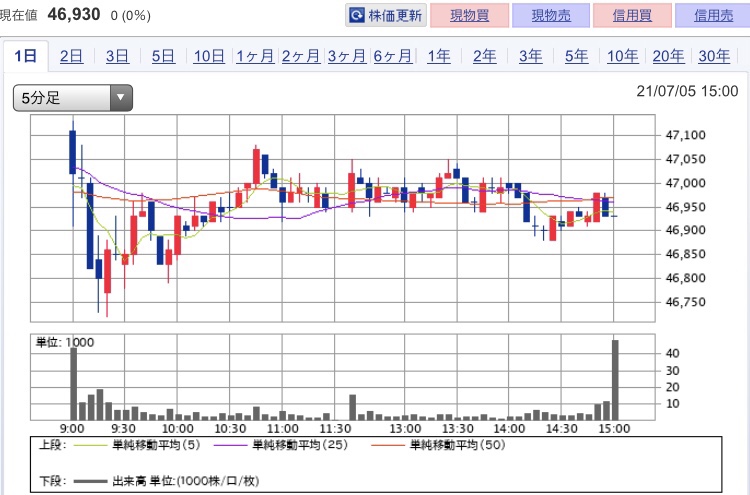Click the 0 (0%) price change text

[x=131, y=16]
